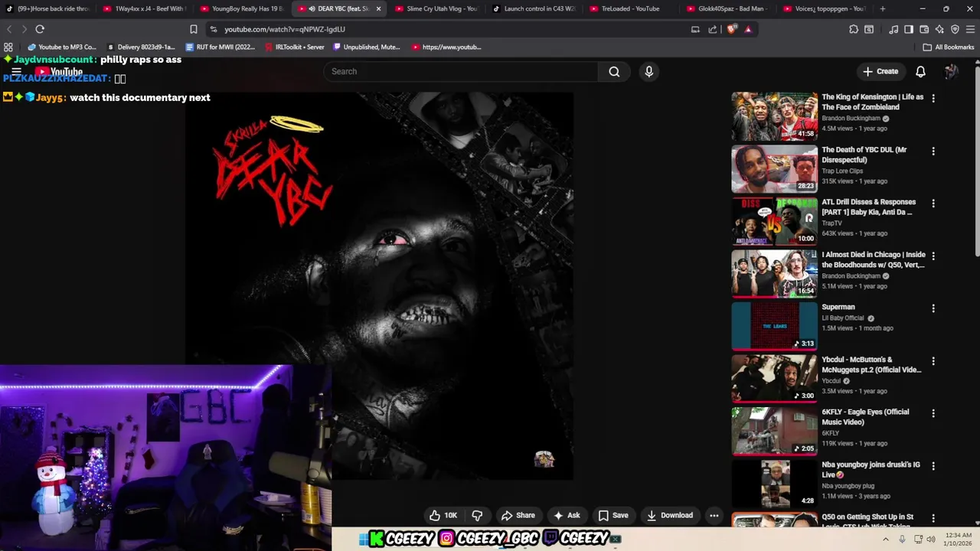Search with voice microphone button

click(649, 71)
